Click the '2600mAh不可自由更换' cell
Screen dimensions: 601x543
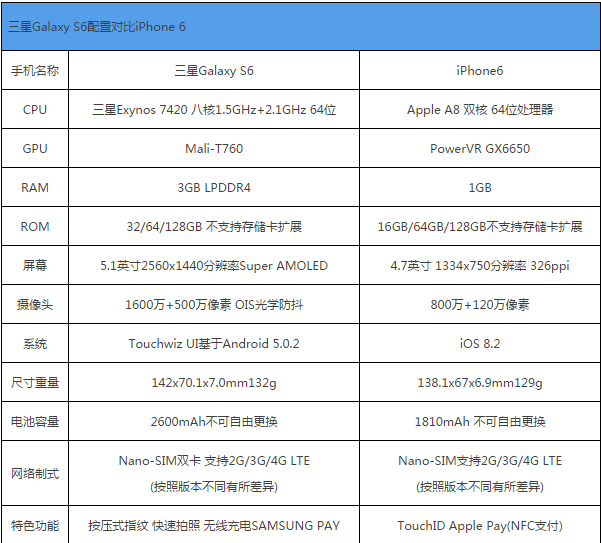tap(214, 422)
